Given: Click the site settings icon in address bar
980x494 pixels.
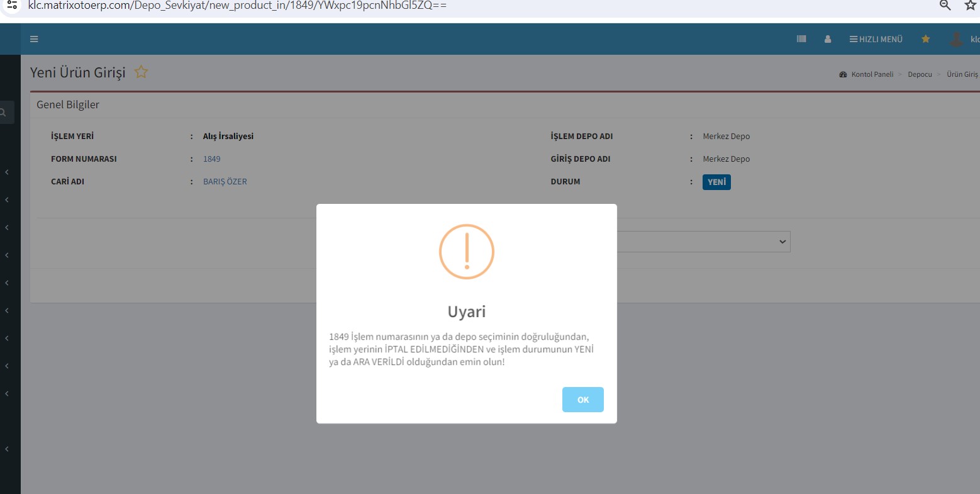Looking at the screenshot, I should pos(11,5).
